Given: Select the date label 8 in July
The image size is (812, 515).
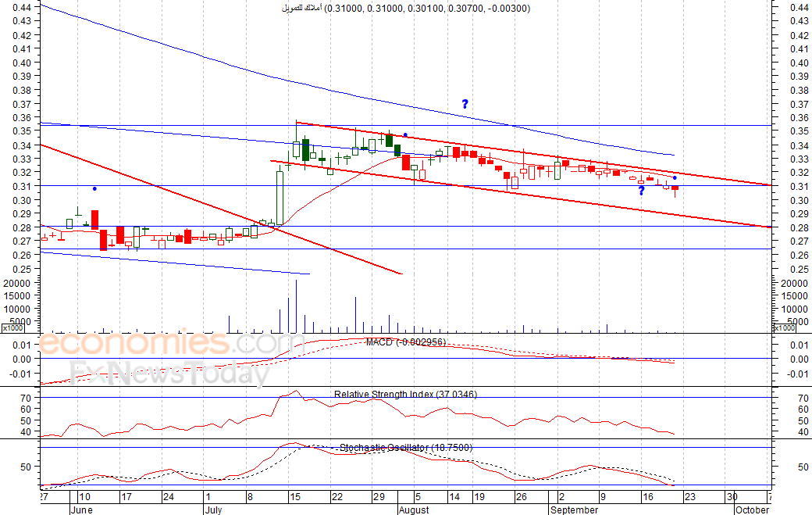Looking at the screenshot, I should [x=250, y=497].
